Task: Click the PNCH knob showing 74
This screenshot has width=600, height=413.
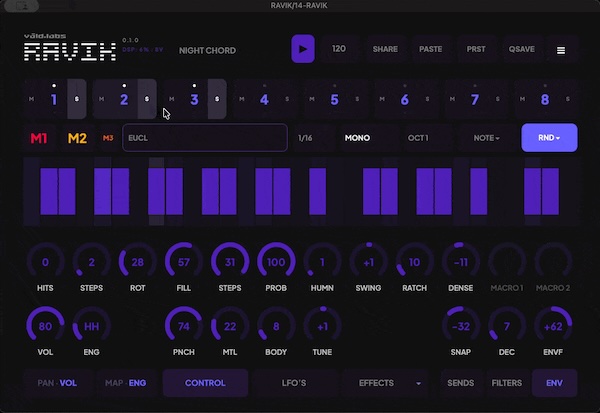Action: [184, 326]
